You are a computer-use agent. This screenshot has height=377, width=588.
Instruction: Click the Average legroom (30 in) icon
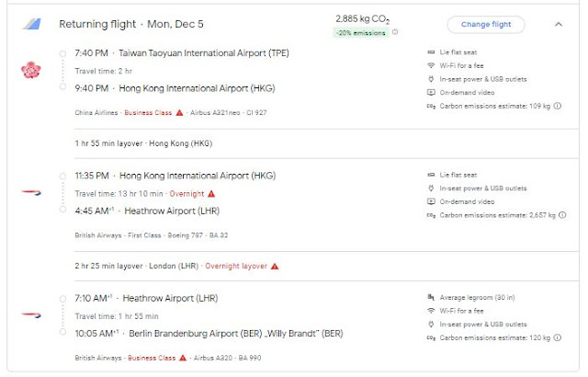tap(431, 298)
